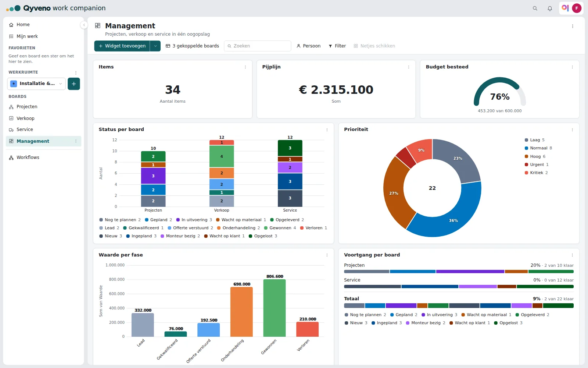Image resolution: width=588 pixels, height=368 pixels.
Task: Select Management board in sidebar
Action: pos(43,141)
